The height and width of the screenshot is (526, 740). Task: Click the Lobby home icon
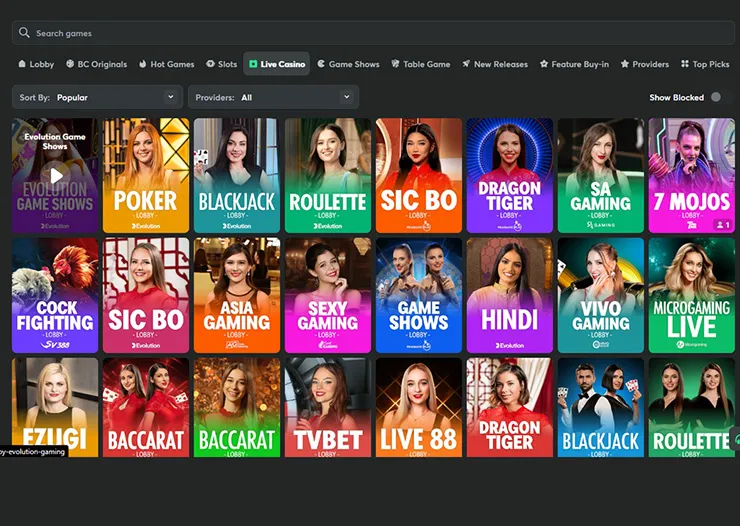[x=22, y=64]
